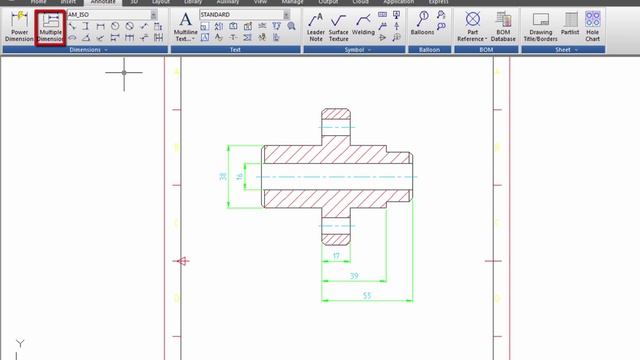Place Balloons on the drawing

coord(422,23)
